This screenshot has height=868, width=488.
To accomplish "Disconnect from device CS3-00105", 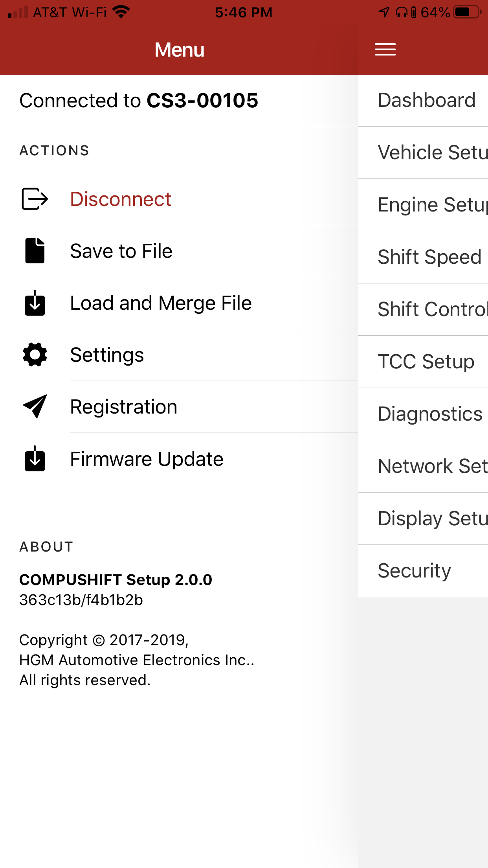I will coord(120,199).
